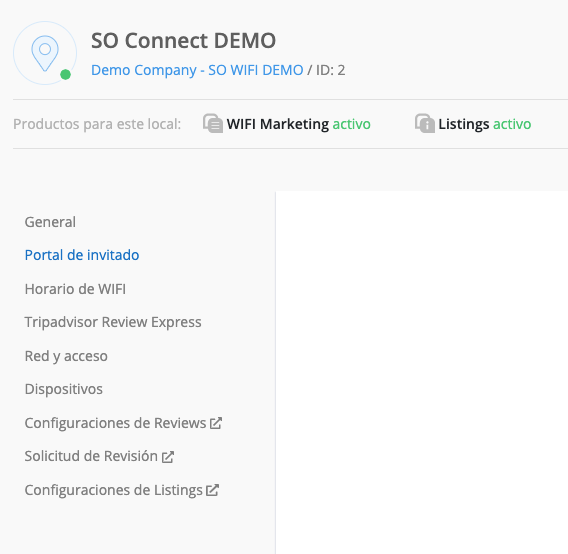Click the Listings product icon

tap(425, 124)
